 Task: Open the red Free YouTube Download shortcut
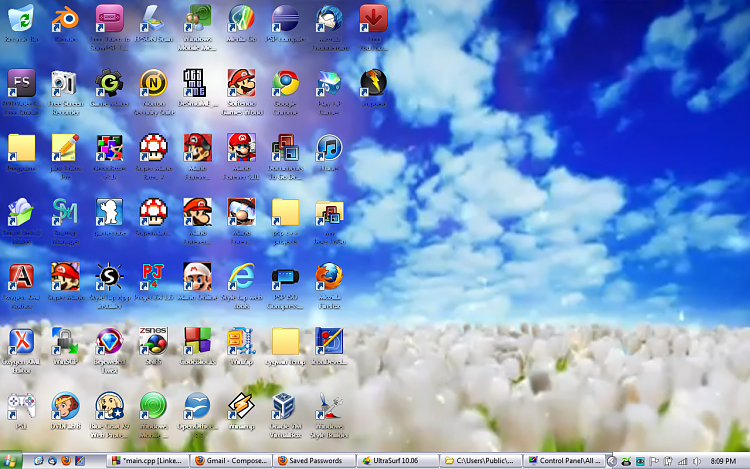click(374, 19)
